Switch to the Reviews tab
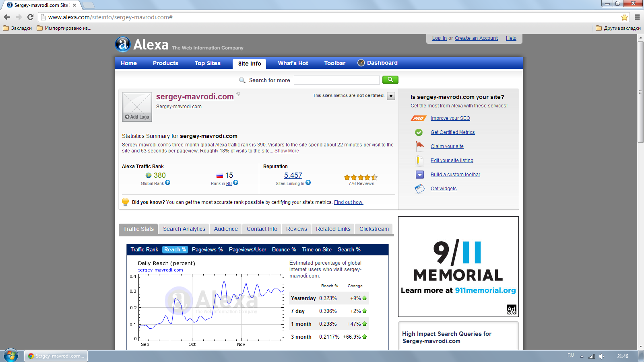The width and height of the screenshot is (644, 362). pyautogui.click(x=297, y=229)
